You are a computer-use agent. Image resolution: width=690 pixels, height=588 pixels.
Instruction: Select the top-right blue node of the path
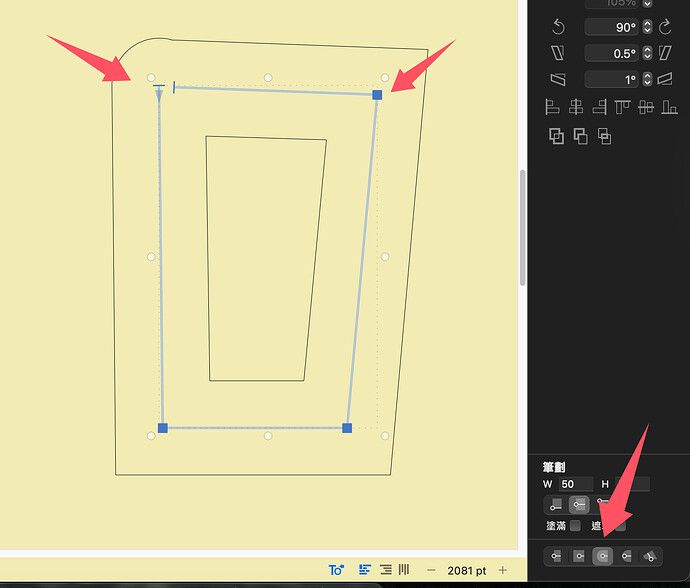coord(377,95)
